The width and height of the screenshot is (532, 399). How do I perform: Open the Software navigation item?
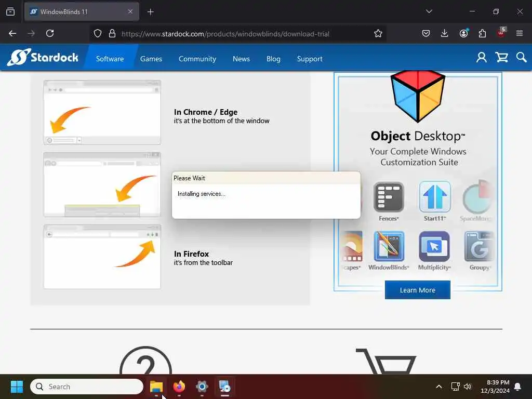tap(110, 59)
